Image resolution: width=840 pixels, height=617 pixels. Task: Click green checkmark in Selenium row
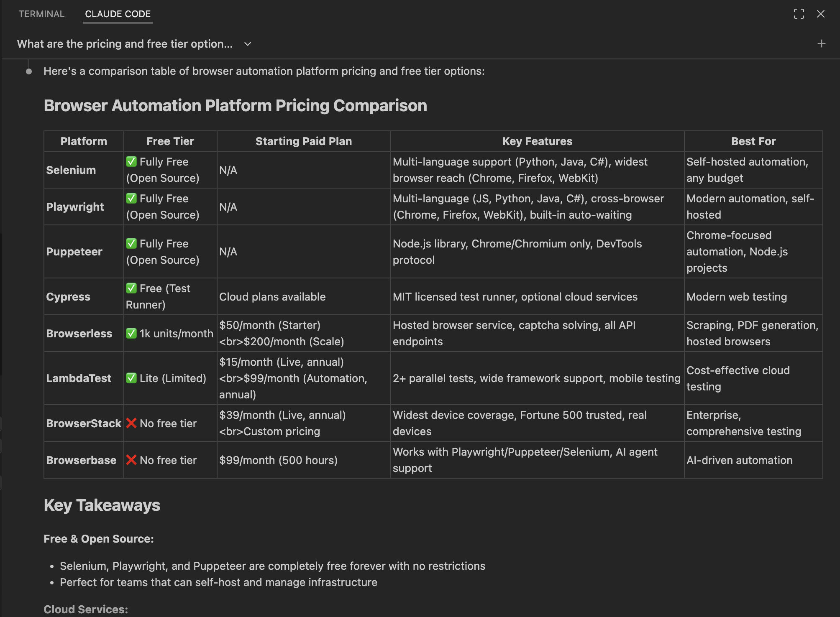click(x=131, y=162)
